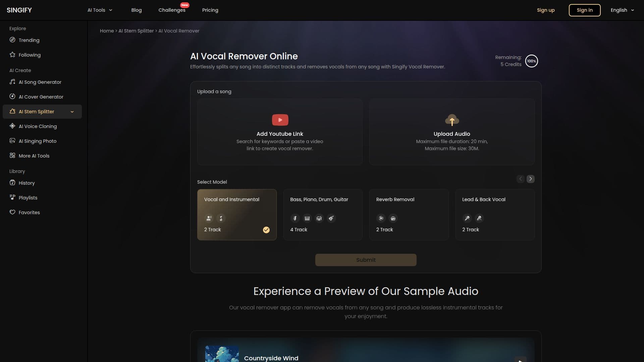Click the Upload Audio drop area

coord(452,132)
